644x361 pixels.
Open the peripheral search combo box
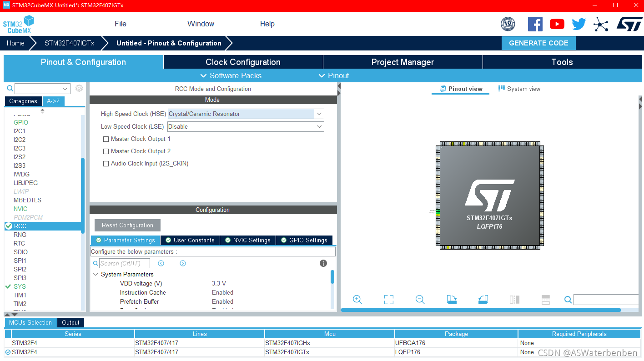click(42, 88)
